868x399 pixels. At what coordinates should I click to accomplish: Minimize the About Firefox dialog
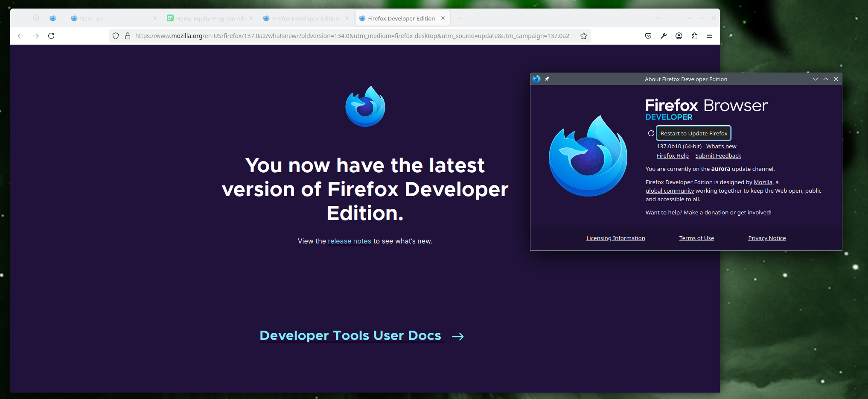pyautogui.click(x=816, y=79)
